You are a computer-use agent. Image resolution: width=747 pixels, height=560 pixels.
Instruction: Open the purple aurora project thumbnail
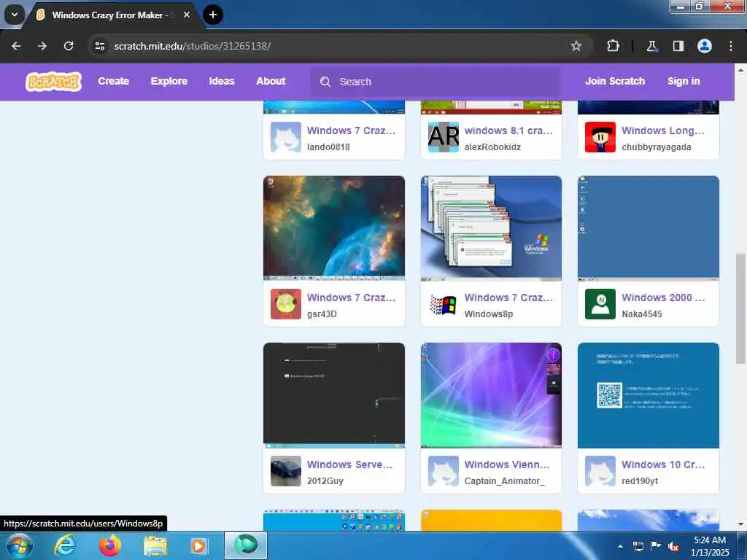click(491, 395)
